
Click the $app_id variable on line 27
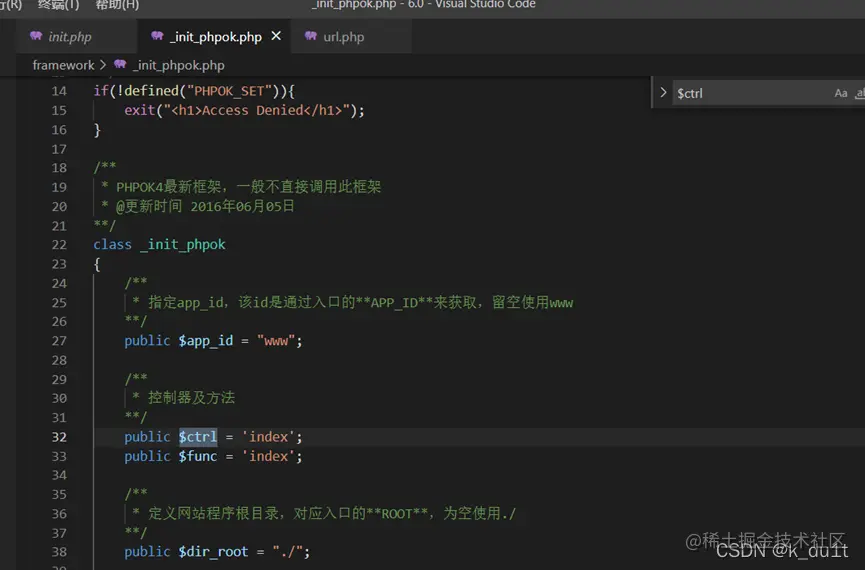206,341
